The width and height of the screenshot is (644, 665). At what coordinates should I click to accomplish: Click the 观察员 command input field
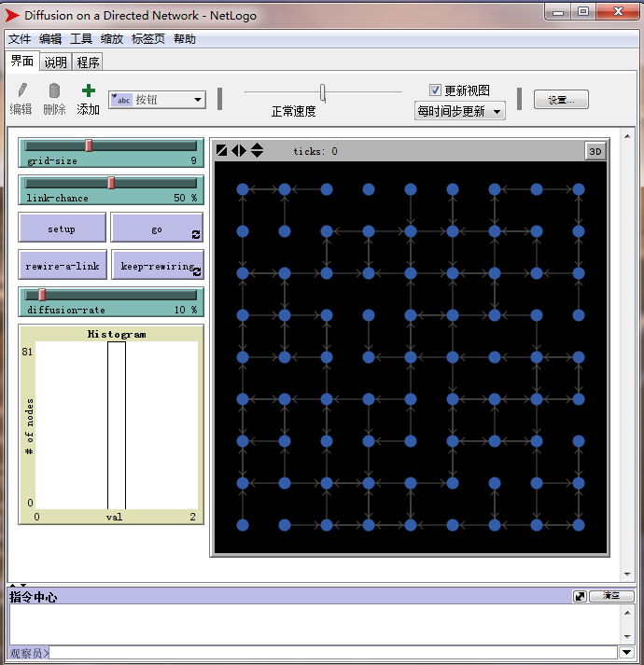(x=332, y=652)
